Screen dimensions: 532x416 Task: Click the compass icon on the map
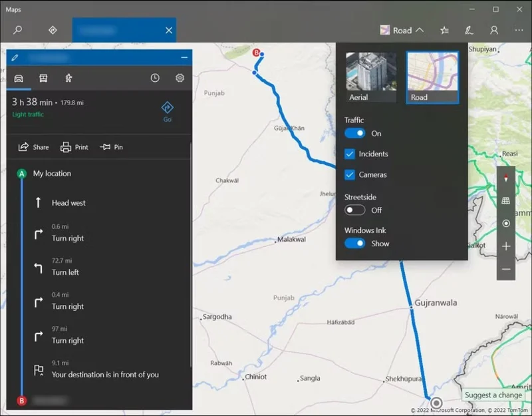(x=506, y=176)
